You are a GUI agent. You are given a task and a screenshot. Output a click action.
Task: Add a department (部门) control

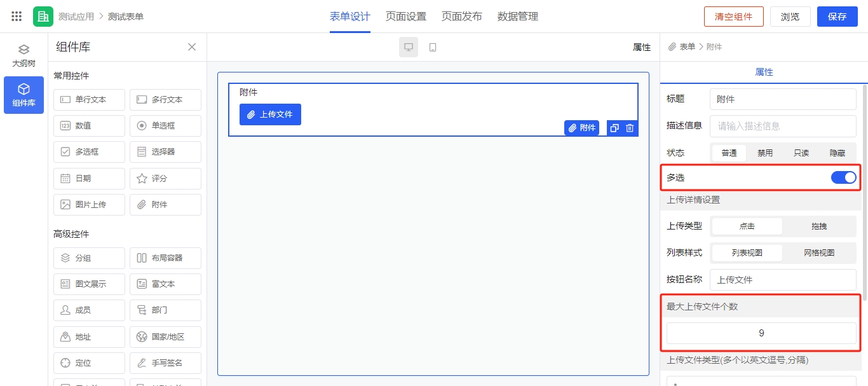[165, 310]
